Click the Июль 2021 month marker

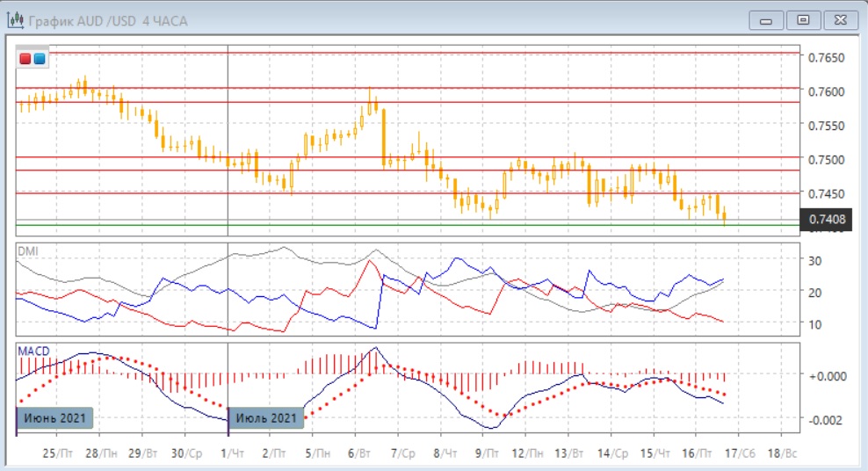tap(266, 417)
